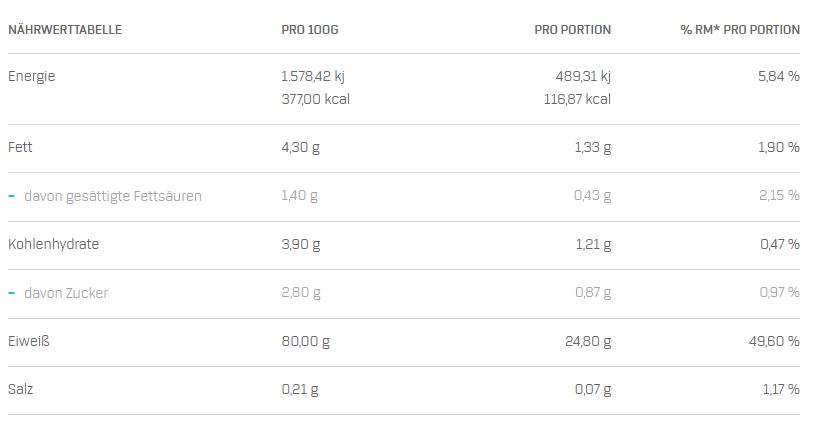Click the davon gesättigte Fettsäuren label
The width and height of the screenshot is (820, 423).
[113, 196]
